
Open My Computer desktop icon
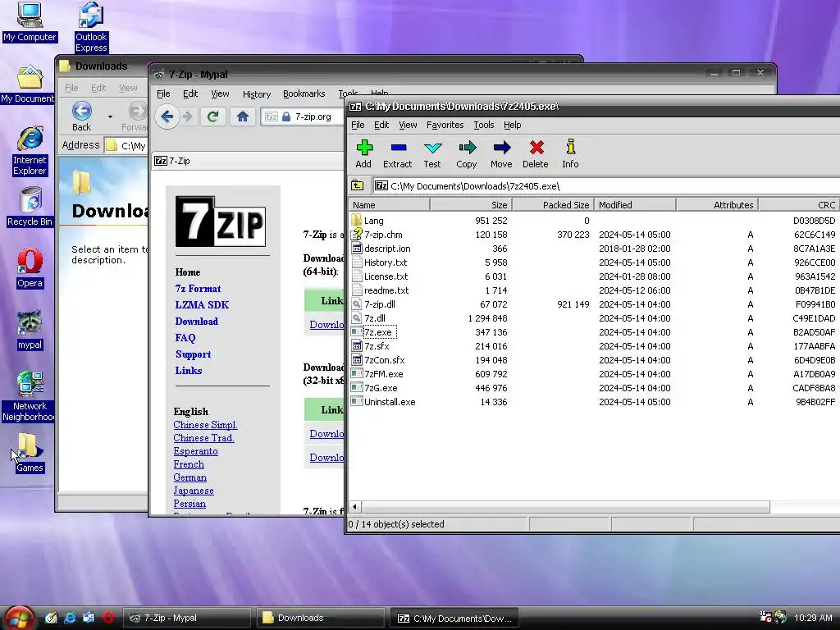[30, 22]
